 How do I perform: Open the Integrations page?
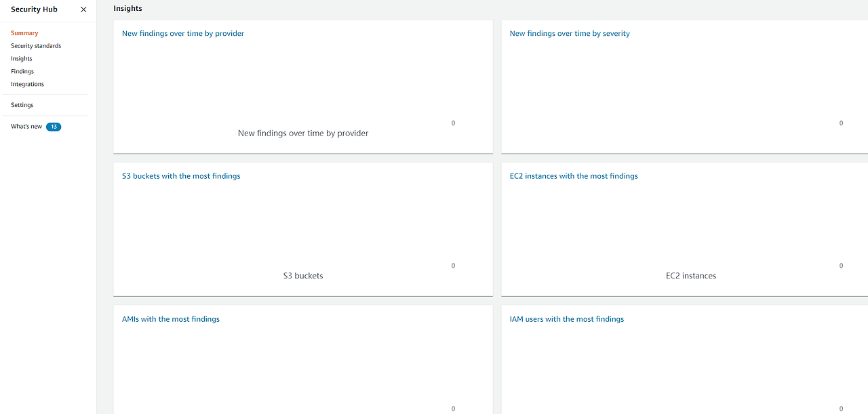click(27, 84)
